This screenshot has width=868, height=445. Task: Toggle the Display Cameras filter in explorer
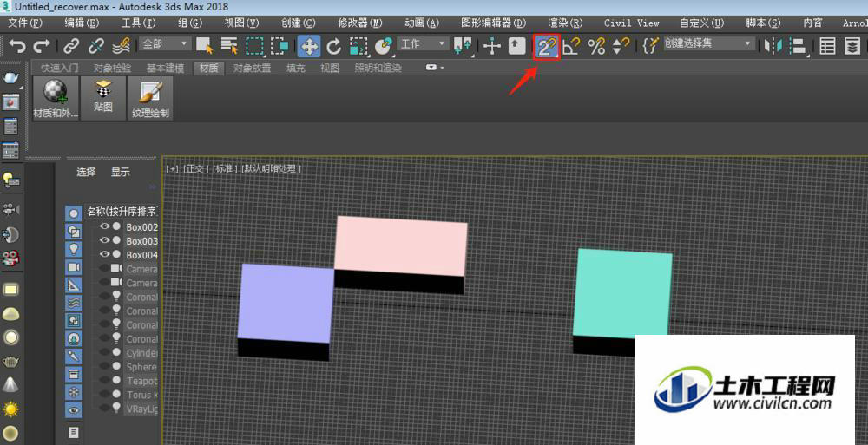(x=74, y=267)
